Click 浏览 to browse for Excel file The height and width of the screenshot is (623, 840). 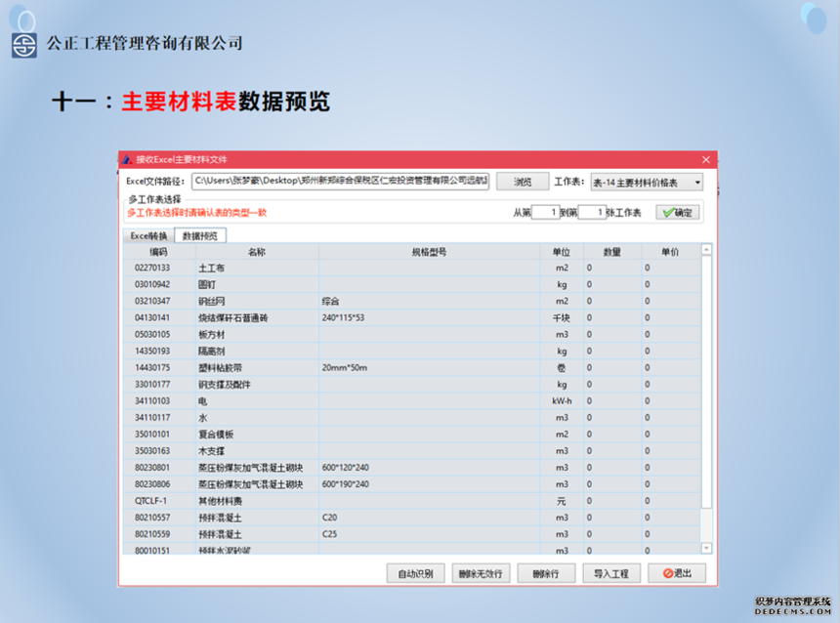(523, 182)
